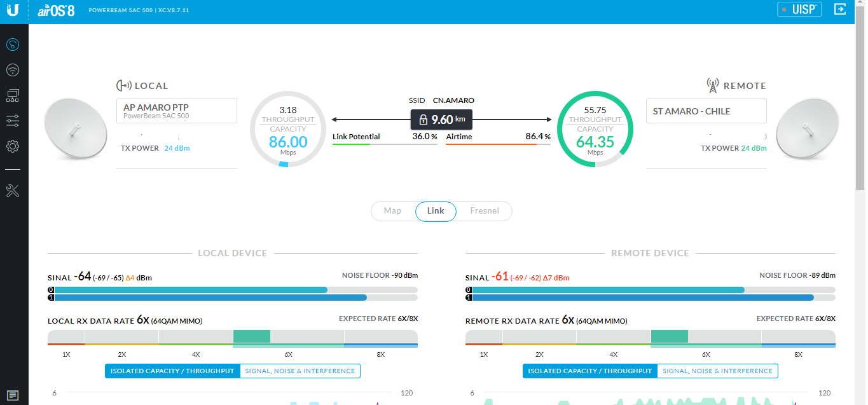Open the Network settings icon
This screenshot has width=868, height=405.
pyautogui.click(x=13, y=95)
